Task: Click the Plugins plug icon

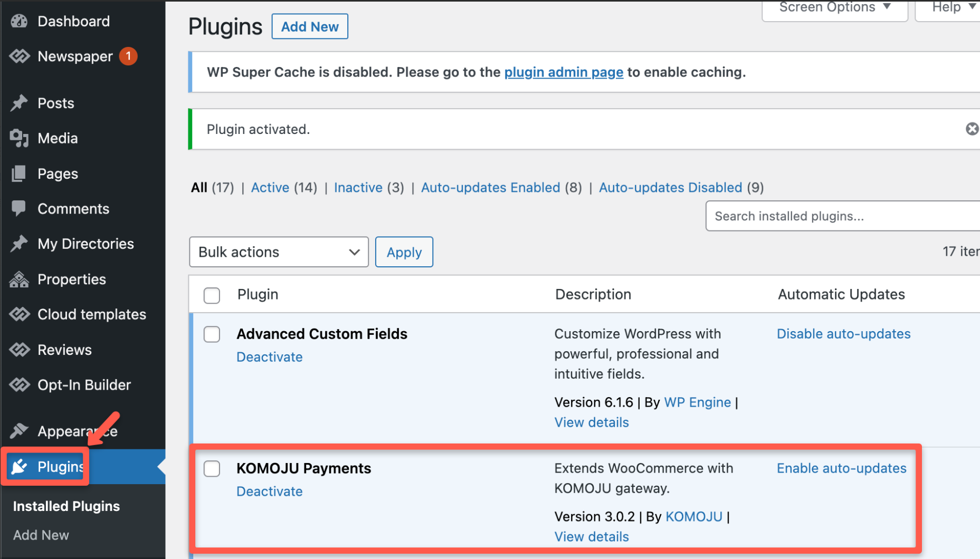Action: pos(19,467)
